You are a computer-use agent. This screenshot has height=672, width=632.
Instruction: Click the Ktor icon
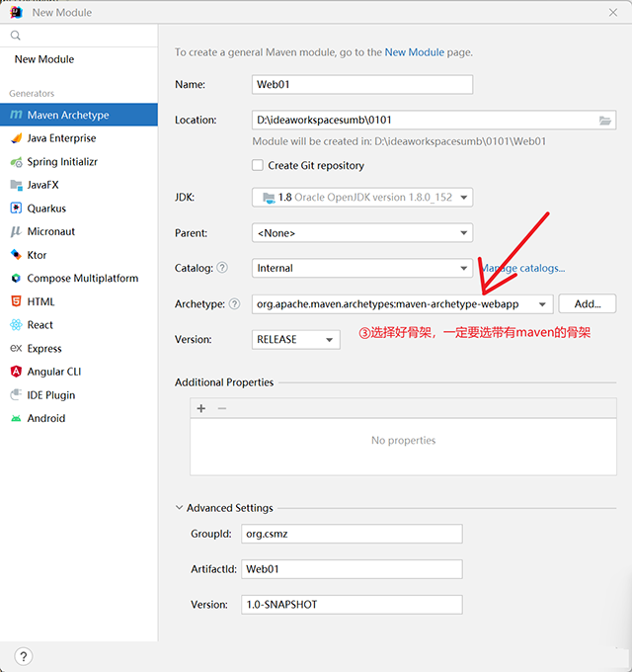(x=16, y=255)
